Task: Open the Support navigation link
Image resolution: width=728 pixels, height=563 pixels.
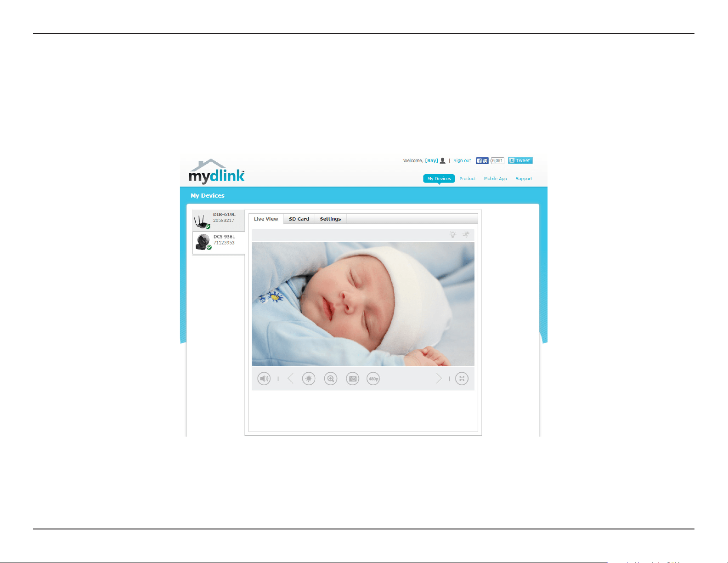Action: (x=524, y=178)
